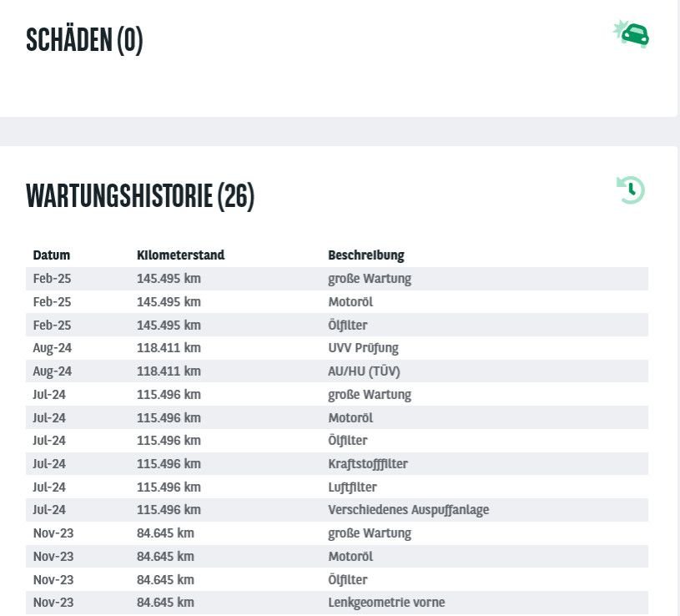Click the Feb-25 Ölfilter row
680x616 pixels.
337,325
